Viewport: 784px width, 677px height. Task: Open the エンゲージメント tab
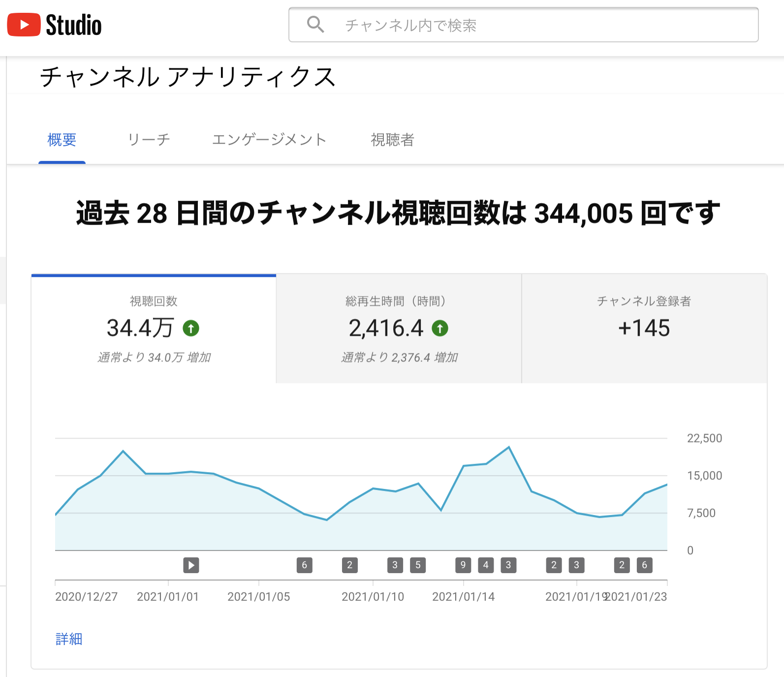coord(269,140)
